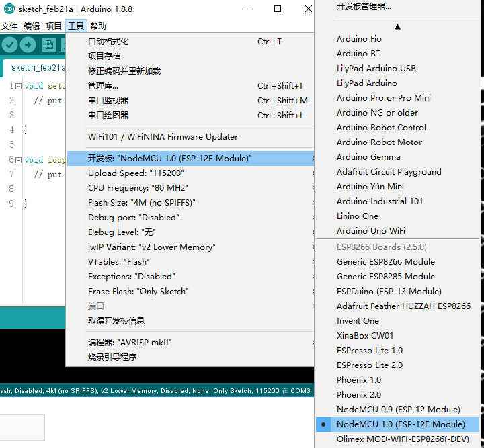Select the Arduino Fio board

[397, 39]
